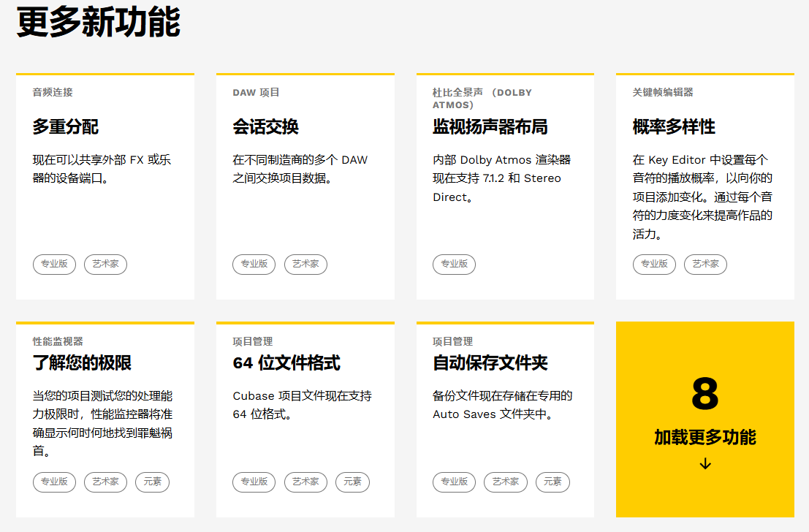
Task: Click the 元素 tag in the 了解您的极限 card
Action: [152, 482]
